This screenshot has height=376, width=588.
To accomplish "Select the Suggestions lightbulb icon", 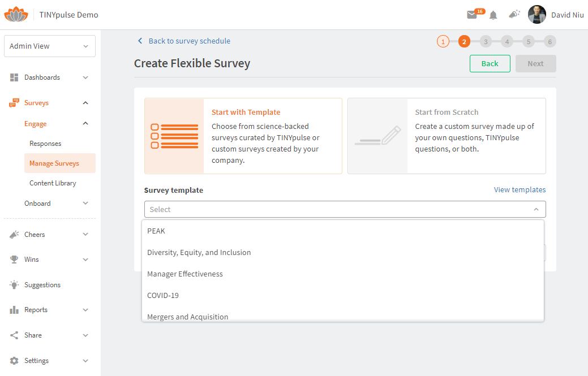I will pyautogui.click(x=14, y=284).
